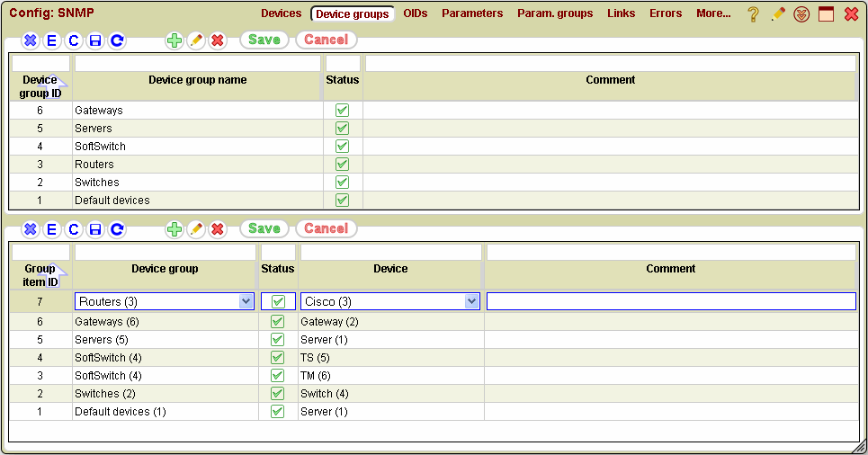Click the floppy disk icon in upper toolbar
The image size is (868, 455).
pos(95,40)
